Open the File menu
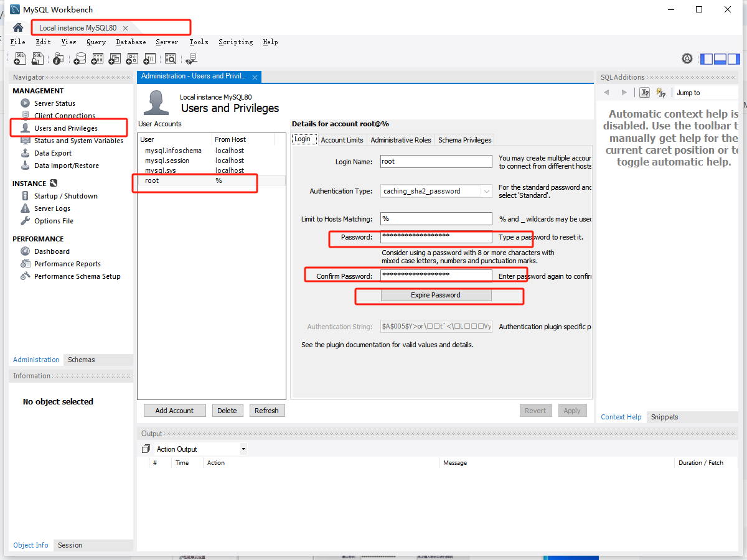The height and width of the screenshot is (560, 747). coord(18,42)
